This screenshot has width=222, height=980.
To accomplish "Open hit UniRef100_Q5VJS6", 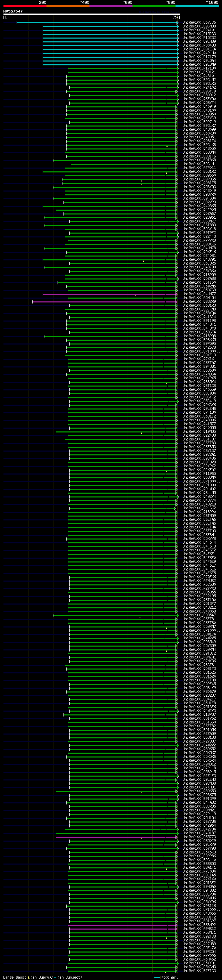I will coord(199,23).
